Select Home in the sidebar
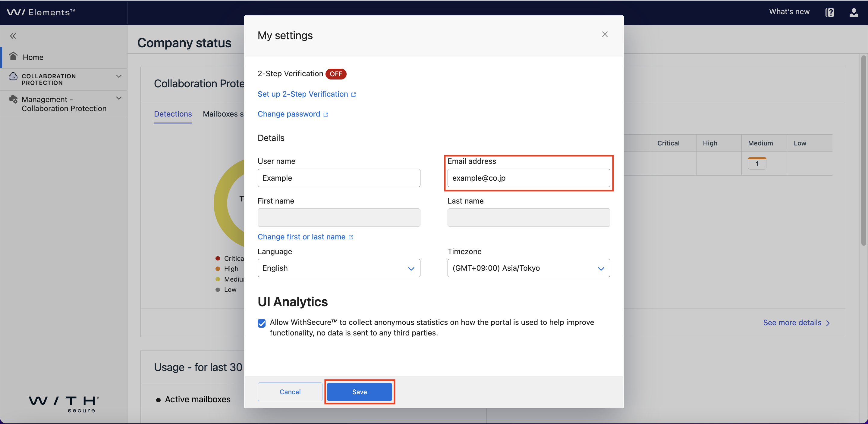868x424 pixels. pos(64,57)
